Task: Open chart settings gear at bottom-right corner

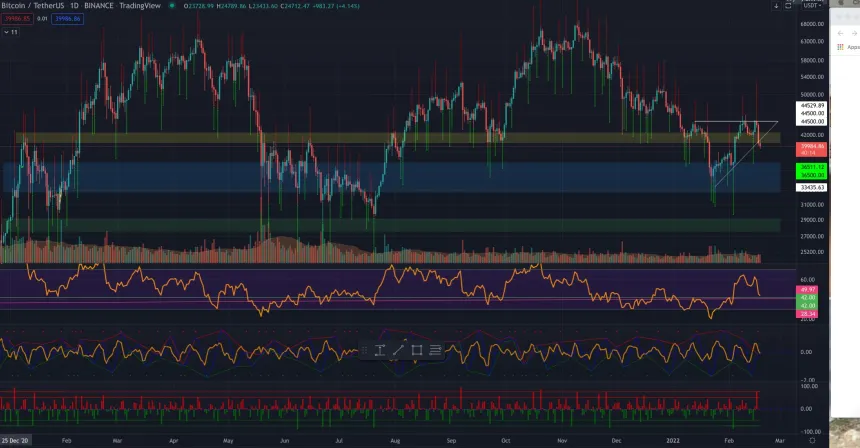Action: (812, 440)
